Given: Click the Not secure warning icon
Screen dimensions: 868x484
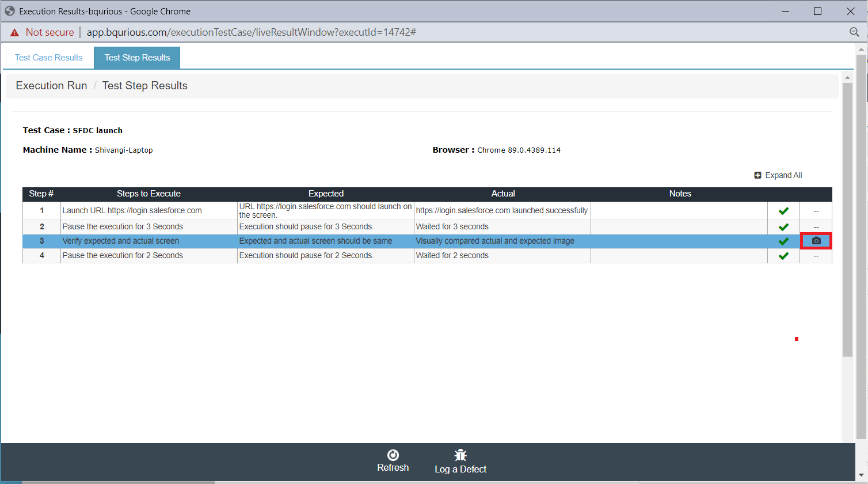Looking at the screenshot, I should [x=15, y=32].
